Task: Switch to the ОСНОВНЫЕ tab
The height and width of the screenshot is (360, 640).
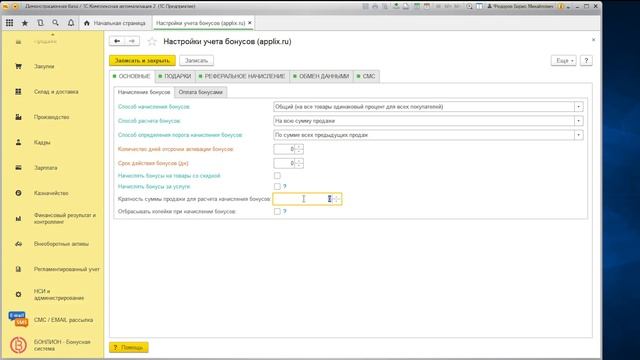Action: pyautogui.click(x=132, y=76)
